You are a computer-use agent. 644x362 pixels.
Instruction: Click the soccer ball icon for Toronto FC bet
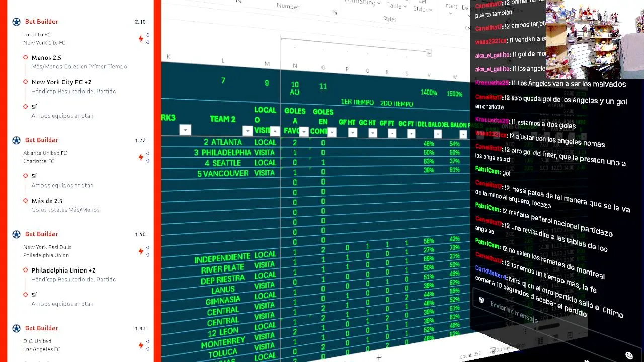16,22
